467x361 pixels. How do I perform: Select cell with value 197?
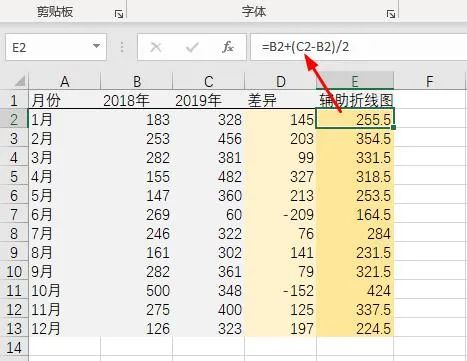pos(281,329)
